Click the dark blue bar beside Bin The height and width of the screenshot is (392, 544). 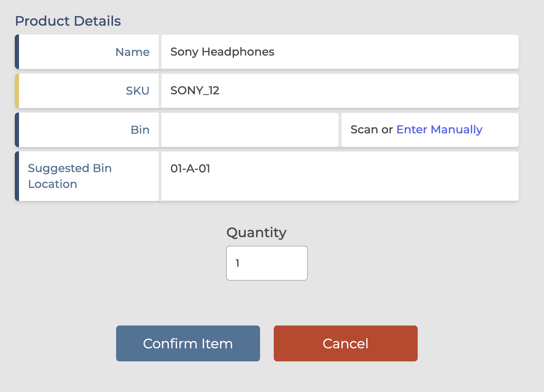click(x=17, y=130)
